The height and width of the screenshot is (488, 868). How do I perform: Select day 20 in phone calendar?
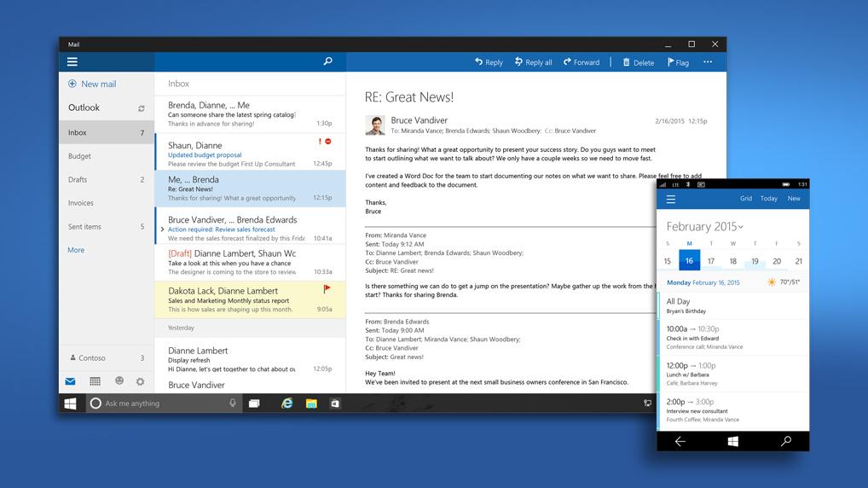click(x=777, y=261)
